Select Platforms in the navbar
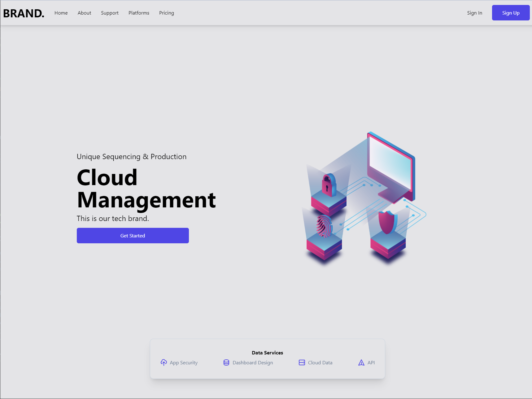Image resolution: width=532 pixels, height=399 pixels. click(139, 13)
